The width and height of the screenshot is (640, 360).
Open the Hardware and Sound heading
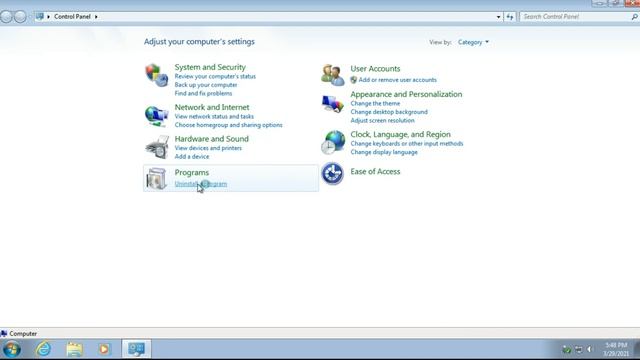coord(211,139)
